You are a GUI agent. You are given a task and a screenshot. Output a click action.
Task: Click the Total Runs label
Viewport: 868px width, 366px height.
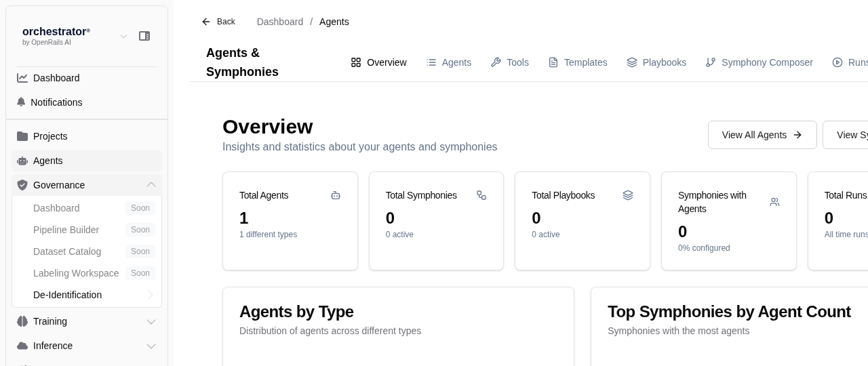point(846,195)
